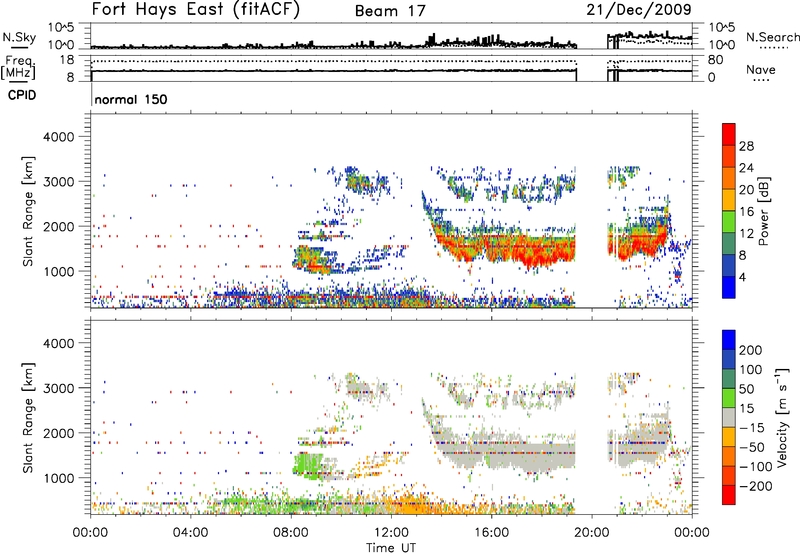Click the blue bottom of the Power colorbar
This screenshot has height=554, width=800.
tap(729, 288)
